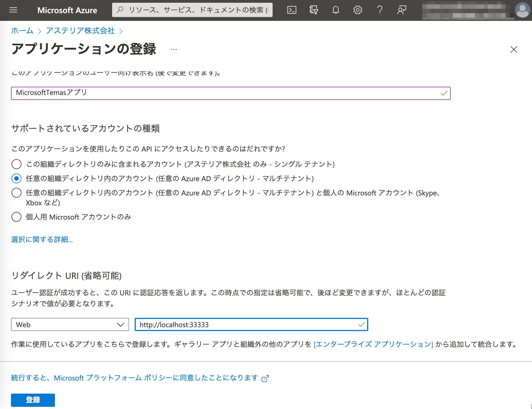Open the help question mark
Image resolution: width=532 pixels, height=409 pixels.
[380, 10]
